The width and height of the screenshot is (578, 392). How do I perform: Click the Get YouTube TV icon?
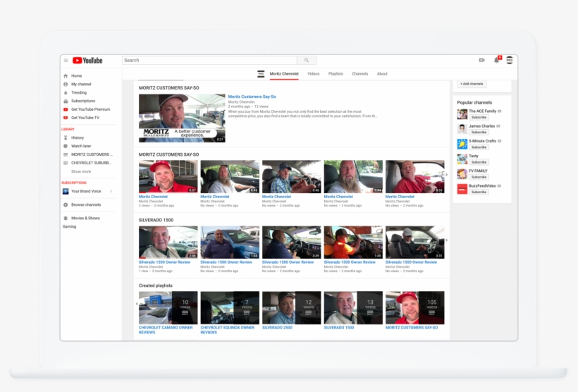(66, 118)
